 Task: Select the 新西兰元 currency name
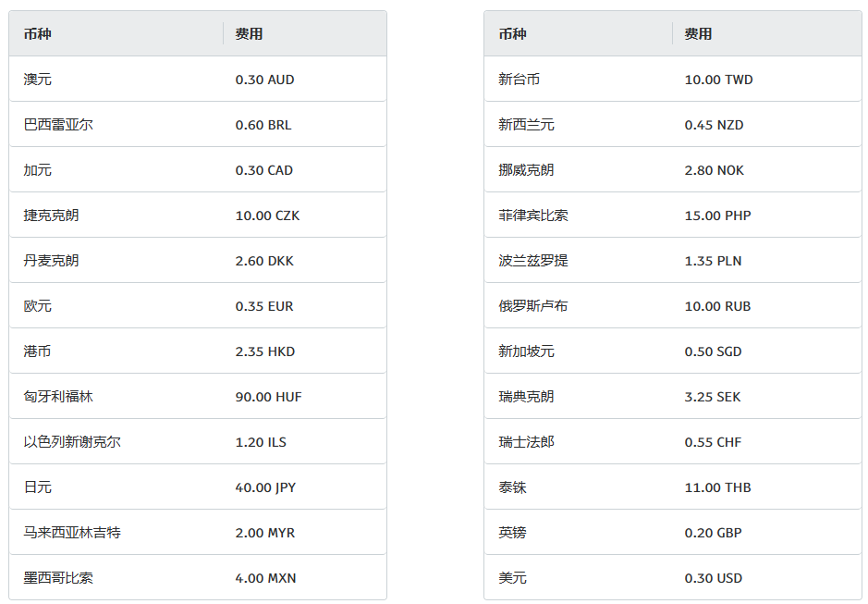[x=527, y=125]
